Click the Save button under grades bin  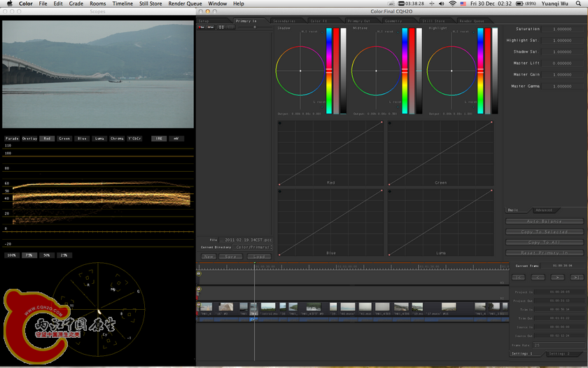(230, 257)
